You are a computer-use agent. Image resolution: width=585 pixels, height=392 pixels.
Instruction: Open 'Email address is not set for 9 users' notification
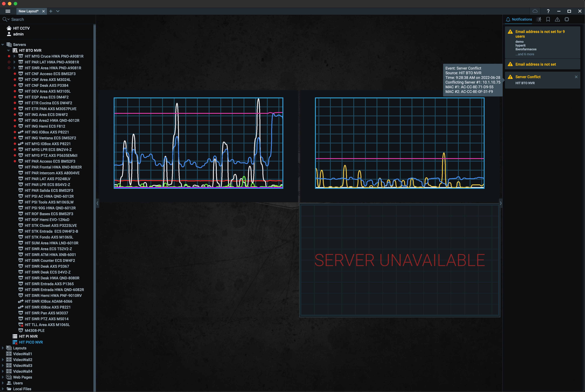(543, 42)
